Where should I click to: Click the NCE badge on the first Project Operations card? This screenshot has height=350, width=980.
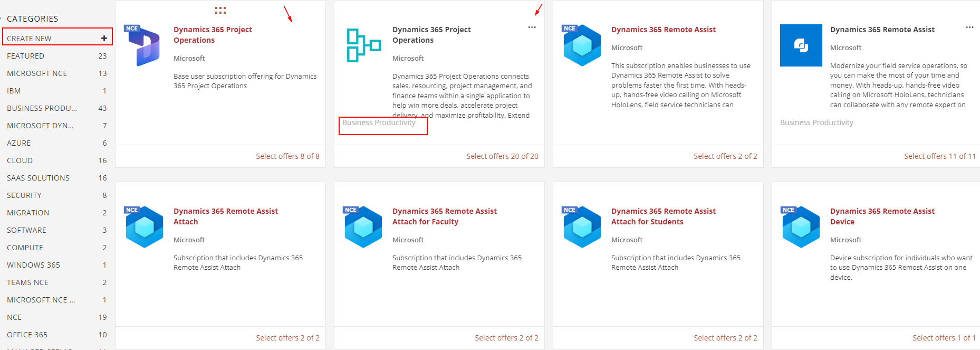[132, 29]
